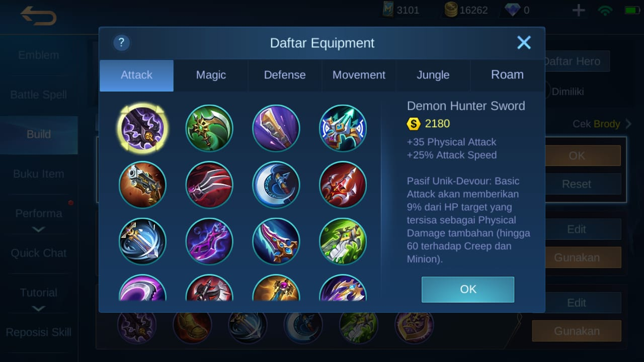Image resolution: width=644 pixels, height=362 pixels.
Task: Choose the green glowing crossbow item icon
Action: pos(343,241)
